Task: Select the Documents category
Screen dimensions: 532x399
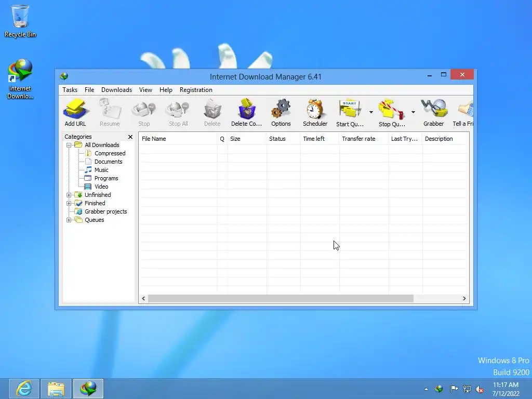Action: tap(108, 162)
